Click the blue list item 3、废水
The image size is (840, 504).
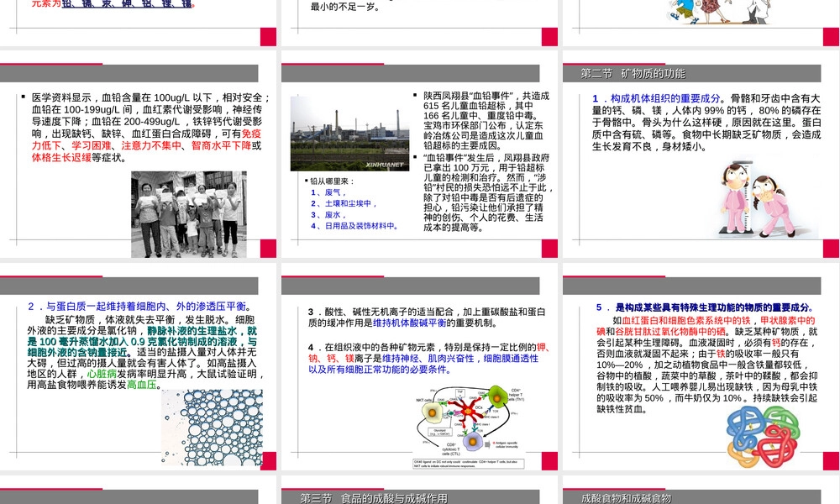click(328, 215)
